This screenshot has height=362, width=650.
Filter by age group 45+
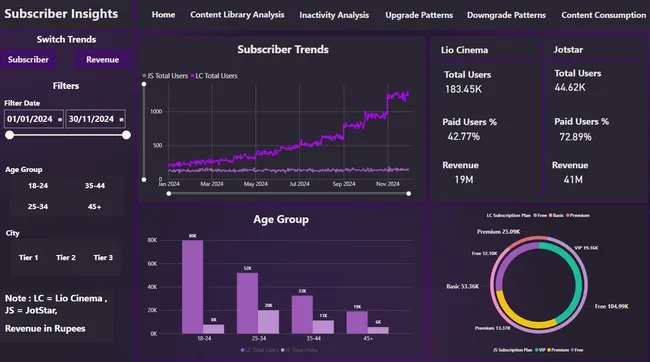[x=95, y=207]
